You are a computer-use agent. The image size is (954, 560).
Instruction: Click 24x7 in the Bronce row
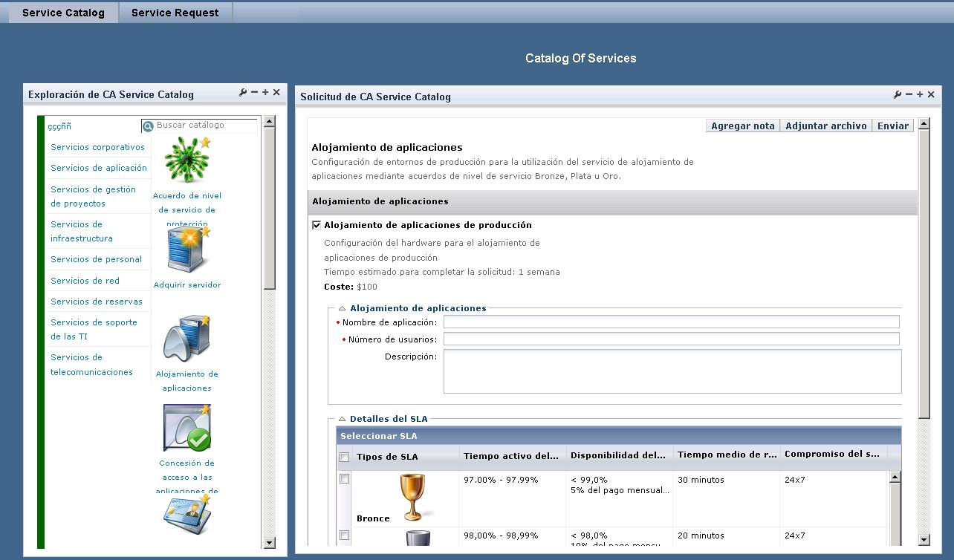[794, 480]
